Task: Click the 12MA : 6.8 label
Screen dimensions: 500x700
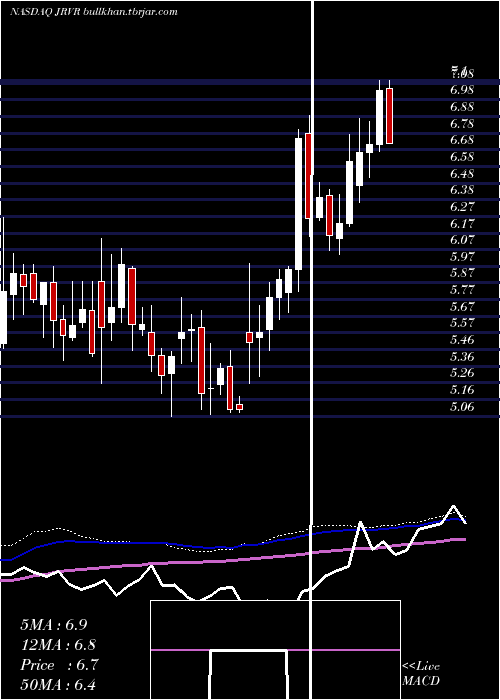Action: 58,645
